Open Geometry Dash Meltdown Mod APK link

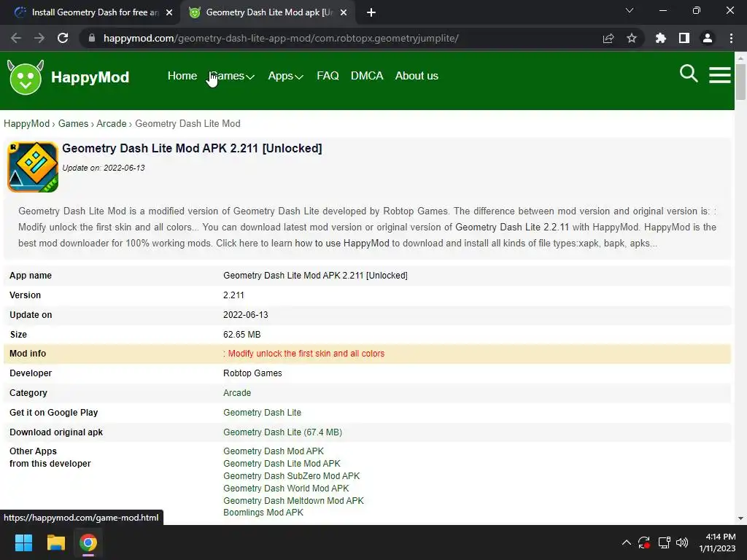[x=293, y=500]
